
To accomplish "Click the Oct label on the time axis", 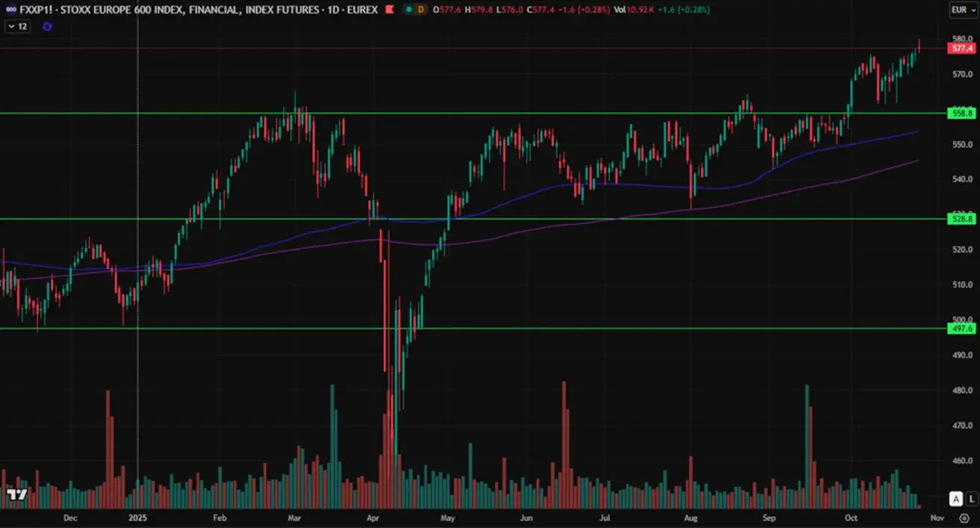I will coord(851,517).
